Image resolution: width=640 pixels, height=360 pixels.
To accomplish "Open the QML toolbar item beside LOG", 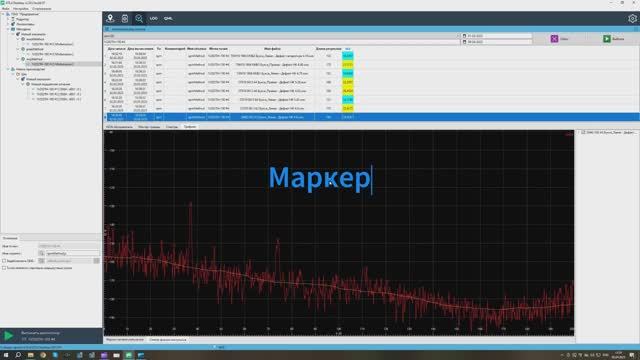I will click(168, 18).
